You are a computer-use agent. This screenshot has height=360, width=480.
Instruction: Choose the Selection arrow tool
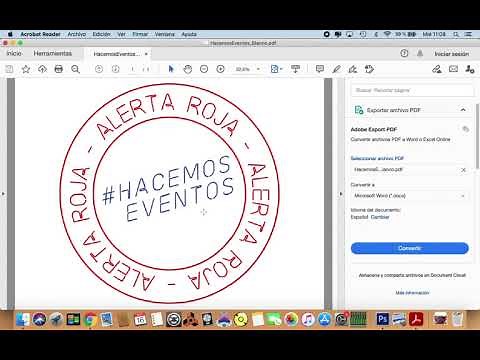(171, 69)
